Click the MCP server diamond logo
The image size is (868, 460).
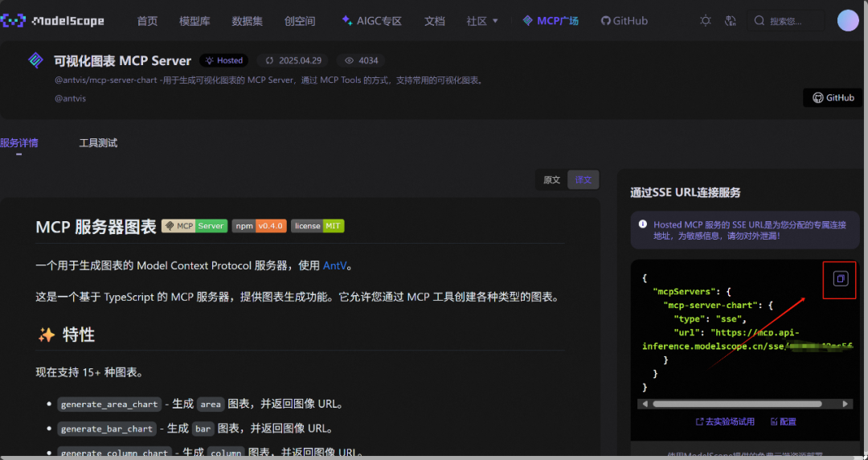pos(36,60)
